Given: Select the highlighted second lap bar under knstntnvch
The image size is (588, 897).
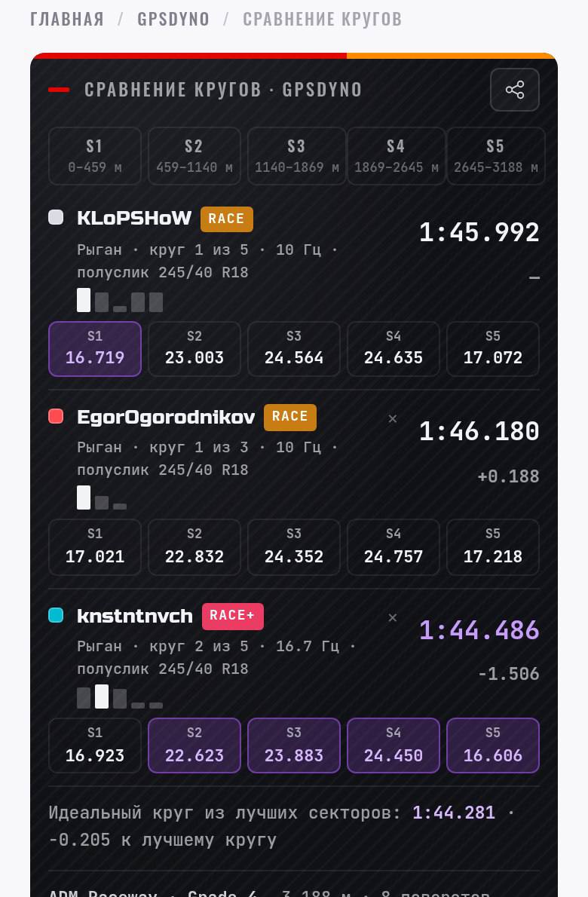Looking at the screenshot, I should 101,696.
